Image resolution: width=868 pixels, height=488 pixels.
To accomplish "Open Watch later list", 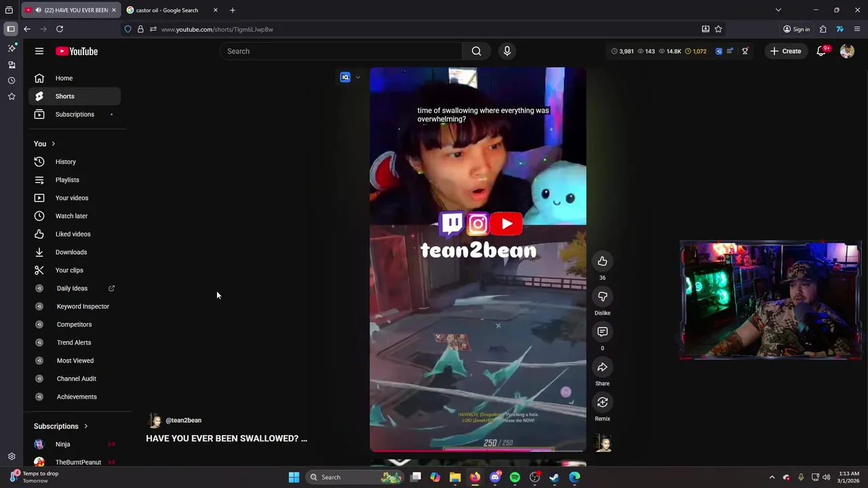I will point(75,216).
